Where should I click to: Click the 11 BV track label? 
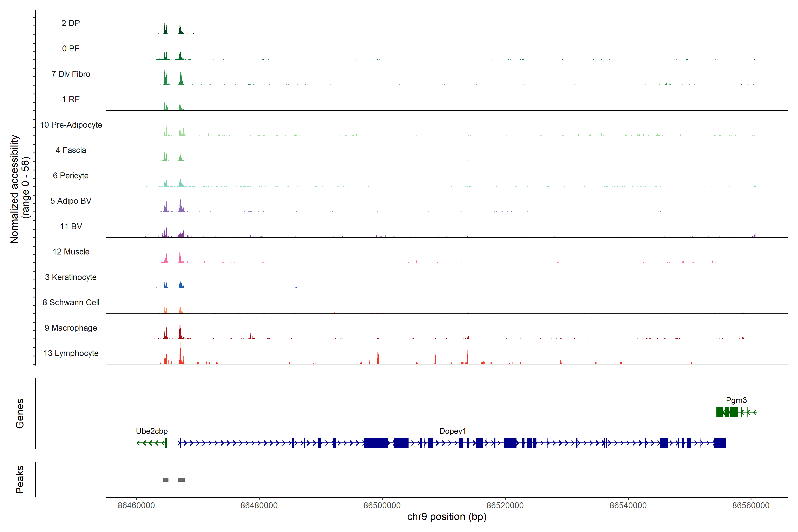tap(71, 226)
